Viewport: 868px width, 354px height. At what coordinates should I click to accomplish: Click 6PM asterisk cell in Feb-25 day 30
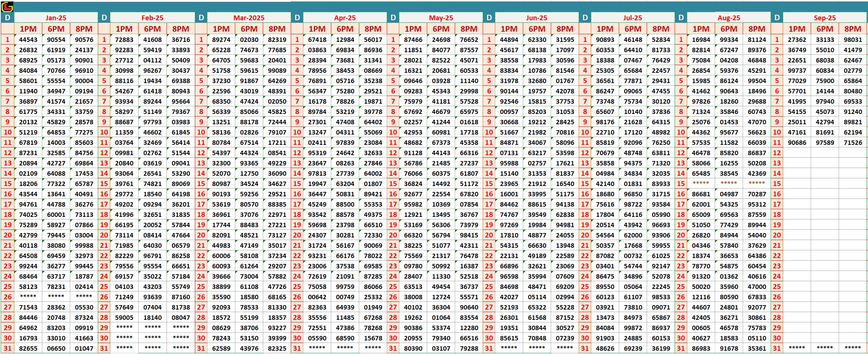pyautogui.click(x=152, y=338)
